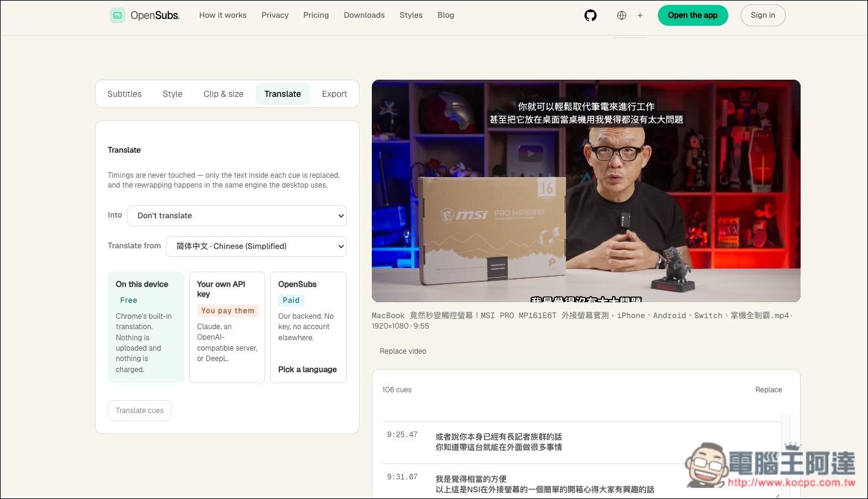Open the GitHub repository icon
Screen dimensions: 868x499
pos(591,15)
